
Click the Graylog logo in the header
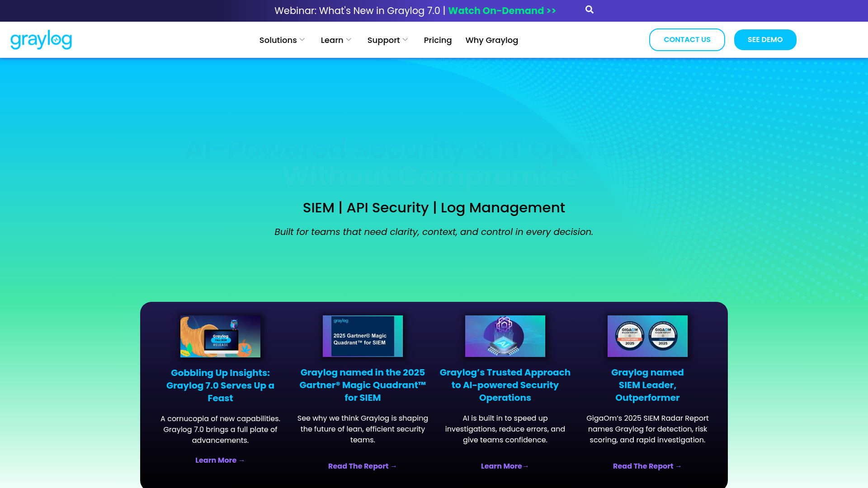[x=41, y=40]
